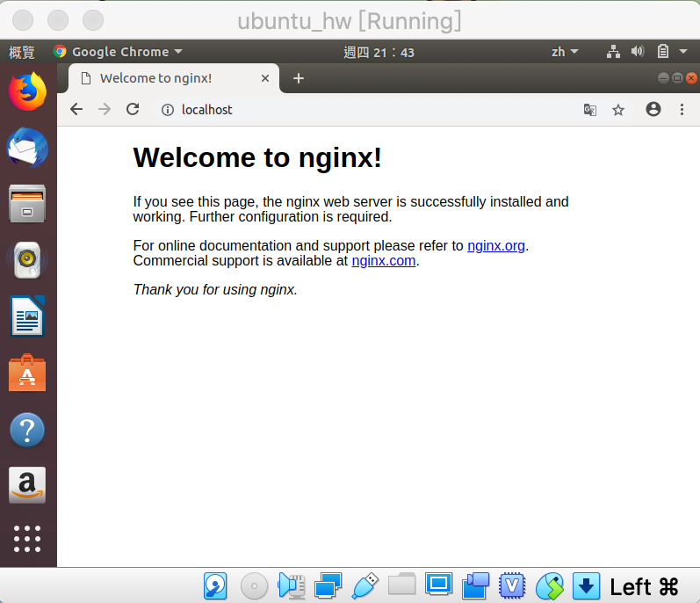Click VirtualBox keyboard capture arrow icon

coord(586,585)
